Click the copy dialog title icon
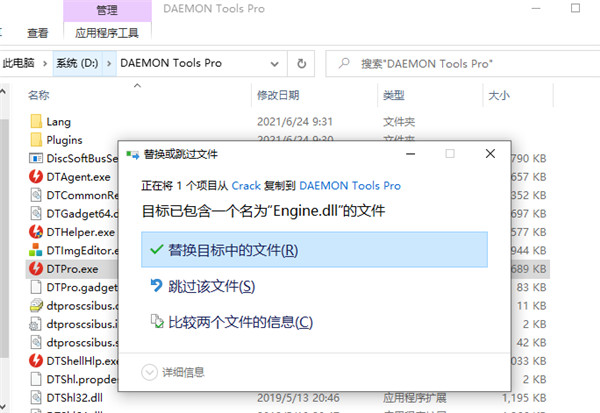The height and width of the screenshot is (413, 600). 133,155
